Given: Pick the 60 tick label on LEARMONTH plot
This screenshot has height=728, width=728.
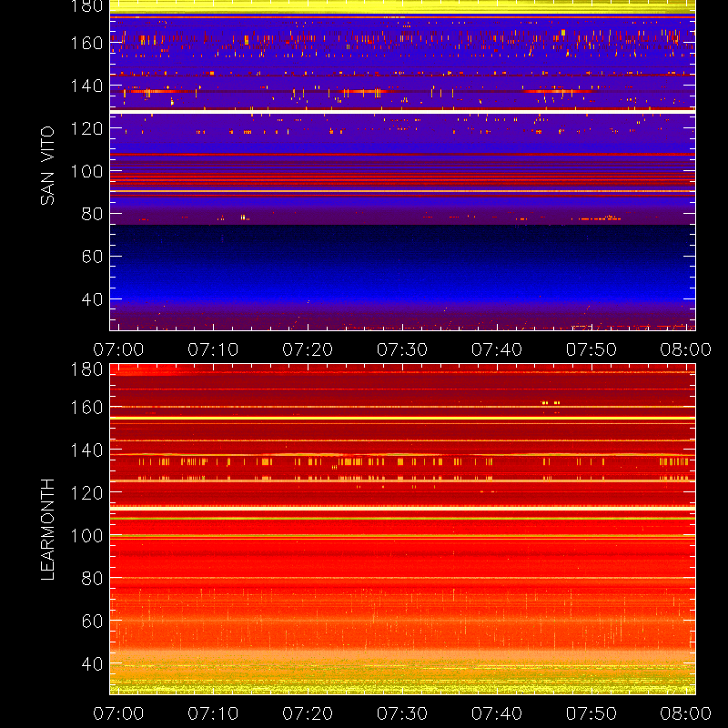Looking at the screenshot, I should [92, 621].
